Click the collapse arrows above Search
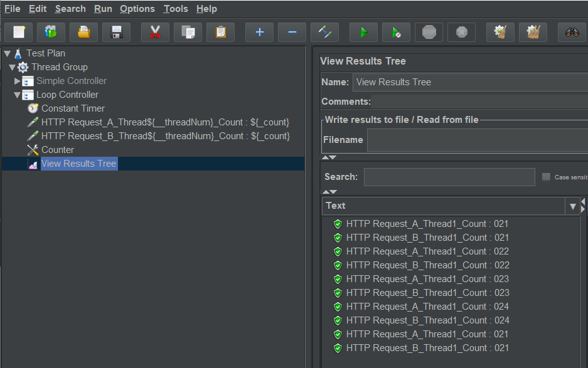The image size is (588, 368). 329,157
